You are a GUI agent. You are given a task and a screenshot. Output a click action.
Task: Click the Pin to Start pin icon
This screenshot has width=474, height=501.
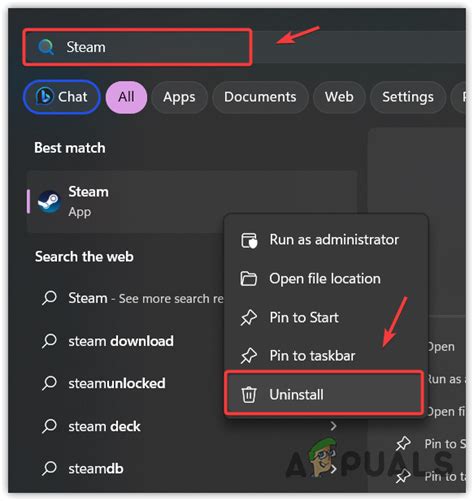[249, 317]
